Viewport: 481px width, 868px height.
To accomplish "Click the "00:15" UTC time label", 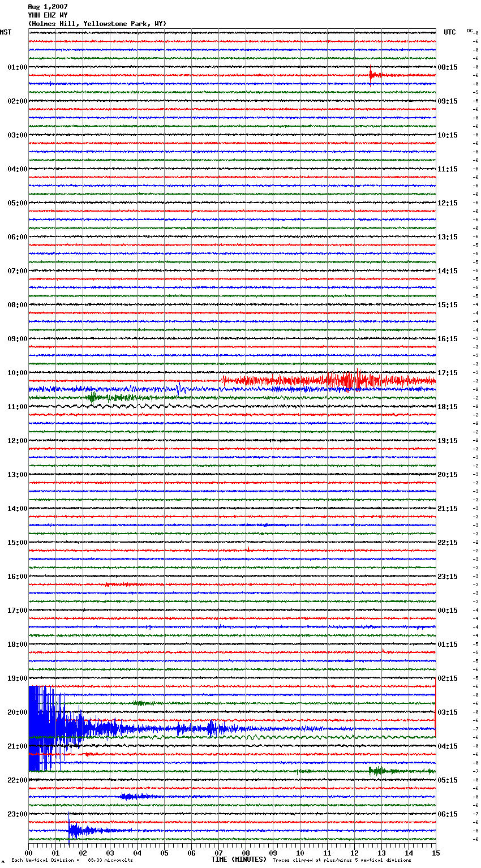I will 448,611.
